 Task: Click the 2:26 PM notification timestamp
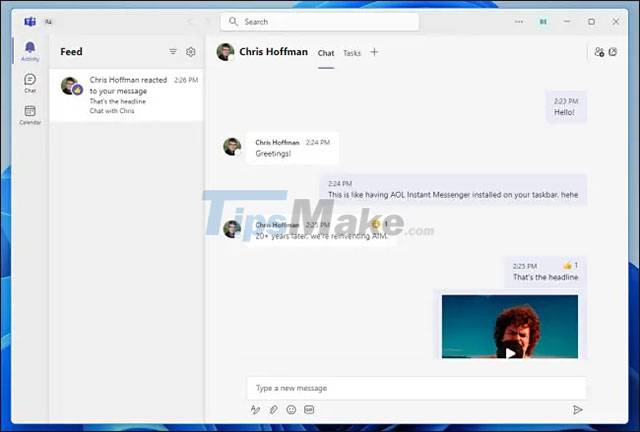point(186,80)
